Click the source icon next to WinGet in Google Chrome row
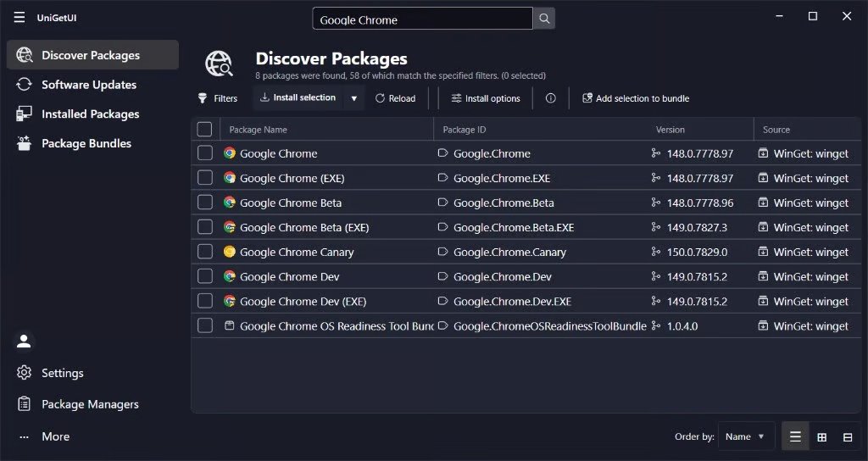This screenshot has width=868, height=461. tap(763, 153)
